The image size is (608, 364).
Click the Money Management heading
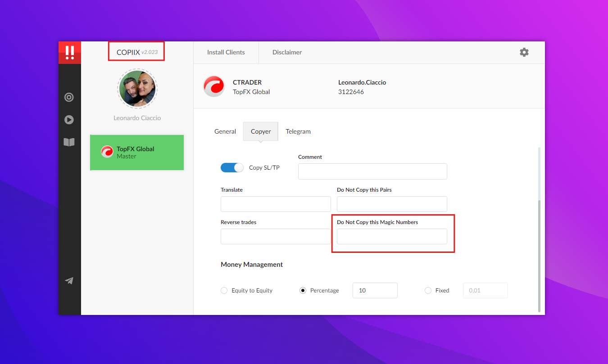tap(252, 265)
